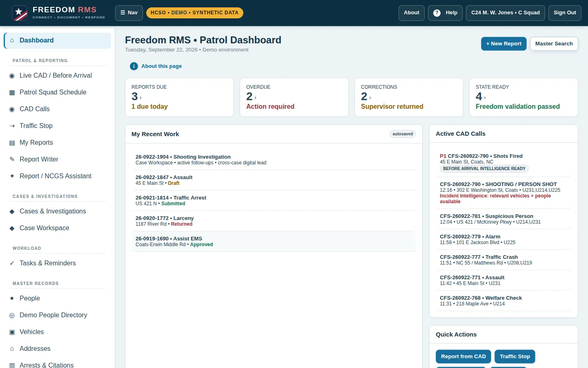588x368 pixels.
Task: Open CFS-260922-777 Traffic Crash call
Action: pos(503,260)
